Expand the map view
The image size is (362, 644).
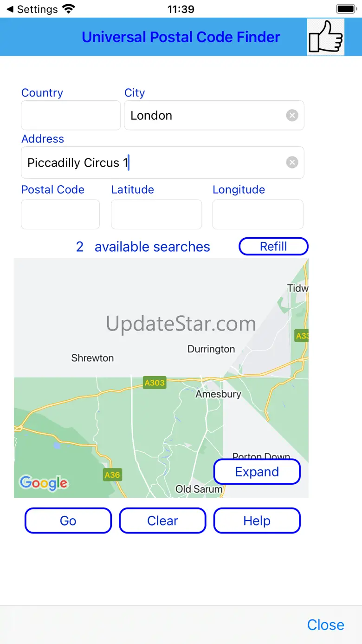pyautogui.click(x=257, y=472)
